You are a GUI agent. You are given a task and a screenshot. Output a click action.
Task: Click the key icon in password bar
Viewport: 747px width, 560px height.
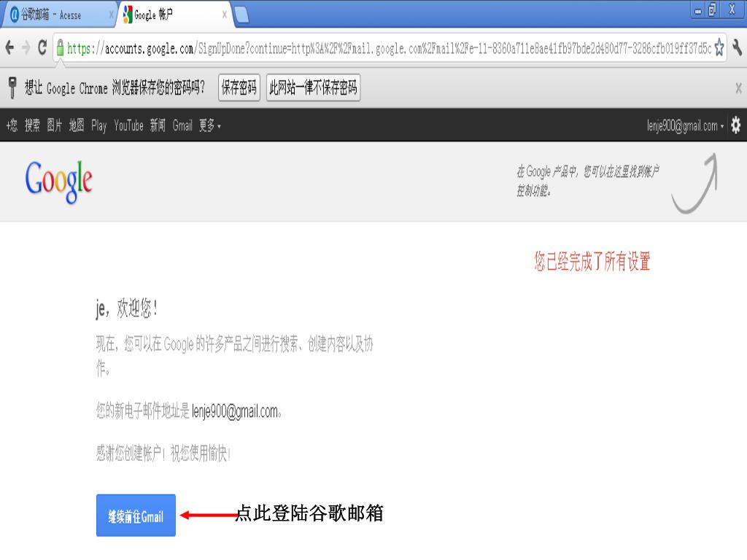click(12, 87)
